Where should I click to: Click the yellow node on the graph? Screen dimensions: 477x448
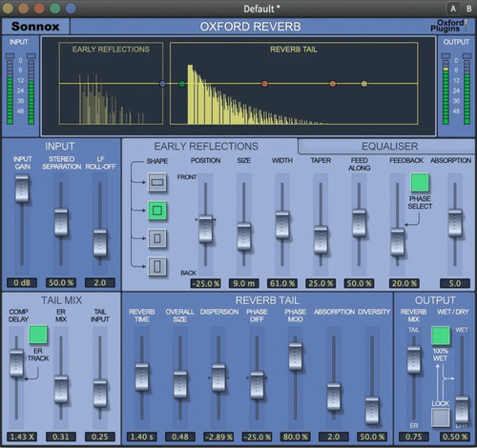364,84
